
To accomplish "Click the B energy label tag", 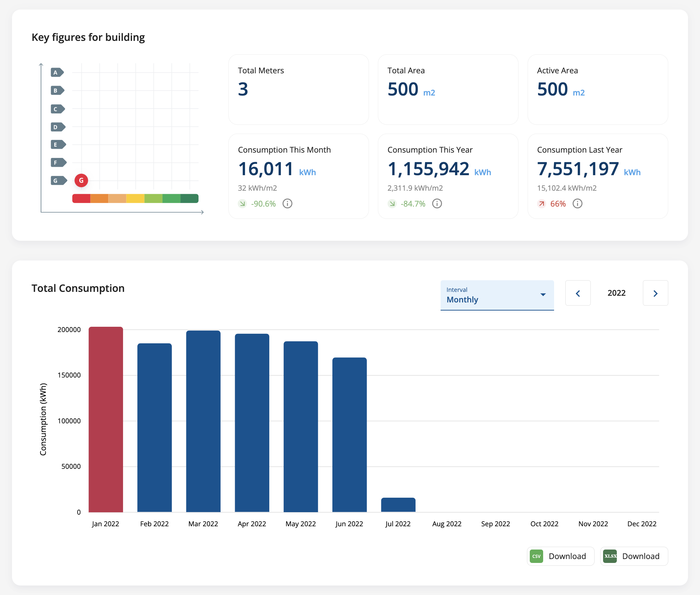I will point(57,91).
